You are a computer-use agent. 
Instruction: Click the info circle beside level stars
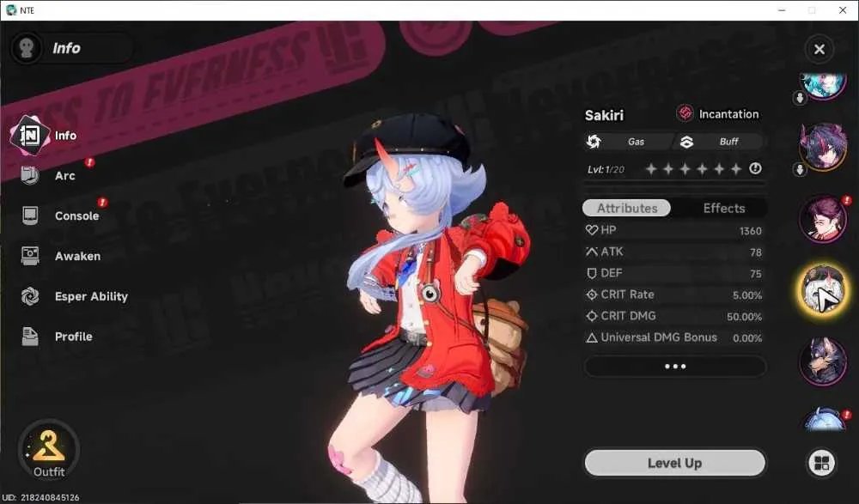(755, 169)
